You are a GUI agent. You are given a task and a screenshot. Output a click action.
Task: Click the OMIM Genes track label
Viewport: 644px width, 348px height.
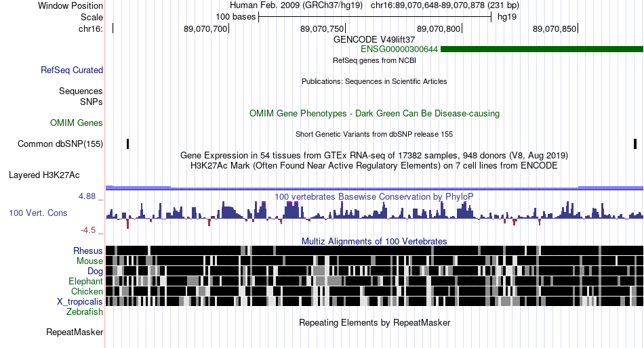pos(77,123)
